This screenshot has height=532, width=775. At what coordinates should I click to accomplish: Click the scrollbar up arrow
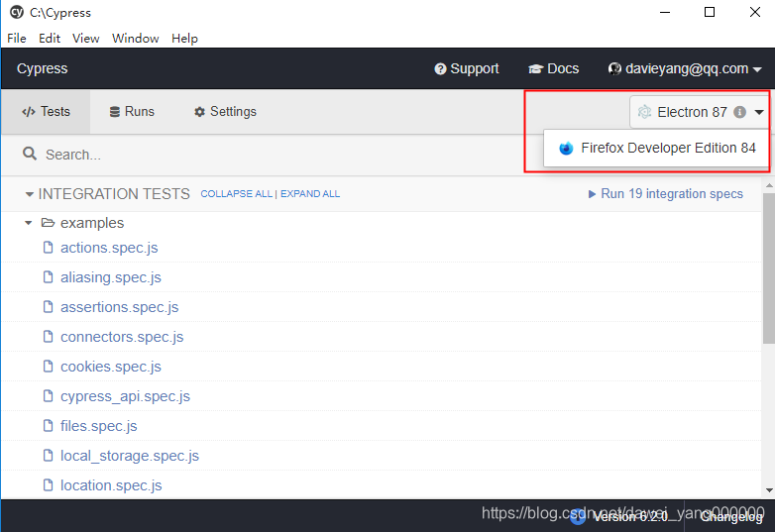(x=769, y=185)
